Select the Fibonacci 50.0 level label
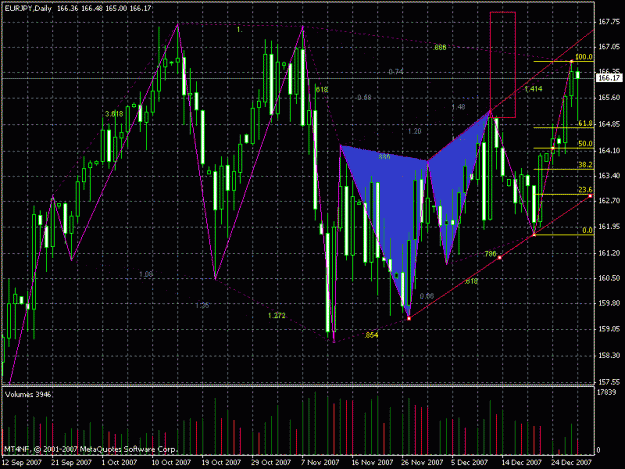 585,144
